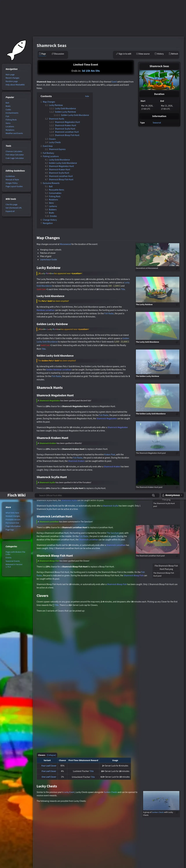Open File:Shamrock Bloop Fish Hunt Pool.png link
The image size is (186, 868).
coord(166,567)
